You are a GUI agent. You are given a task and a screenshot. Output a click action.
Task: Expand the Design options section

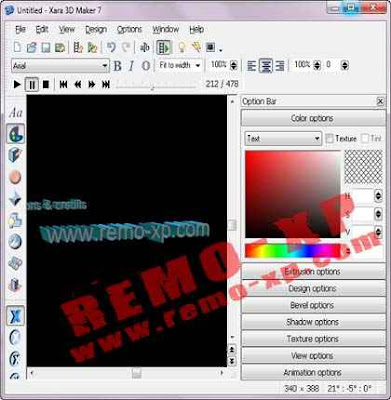pyautogui.click(x=313, y=288)
